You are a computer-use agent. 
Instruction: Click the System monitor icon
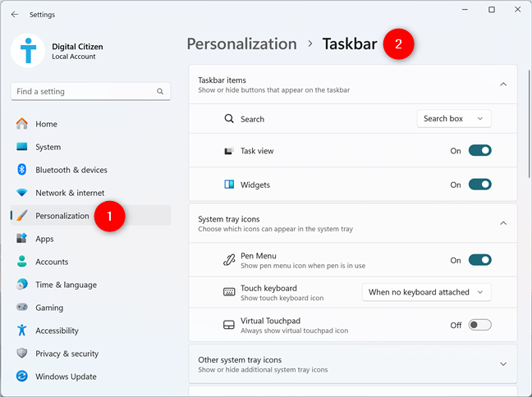click(21, 147)
